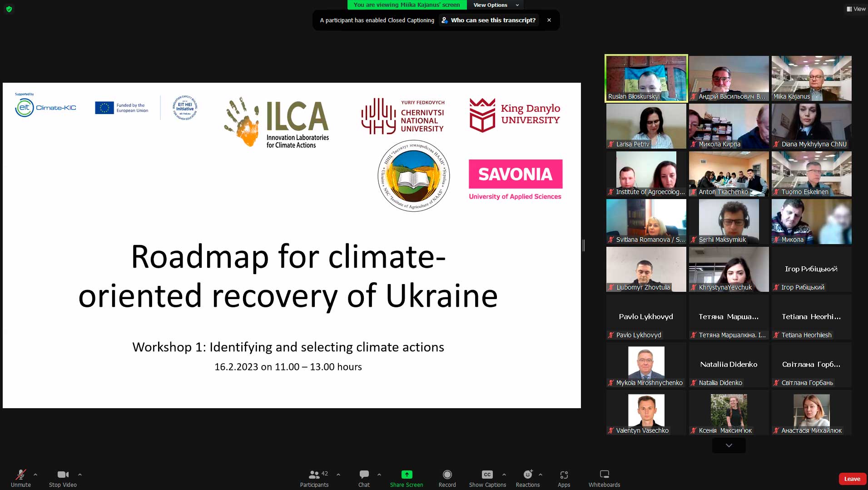Start recording with the Record icon
Image resolution: width=868 pixels, height=490 pixels.
[x=447, y=475]
